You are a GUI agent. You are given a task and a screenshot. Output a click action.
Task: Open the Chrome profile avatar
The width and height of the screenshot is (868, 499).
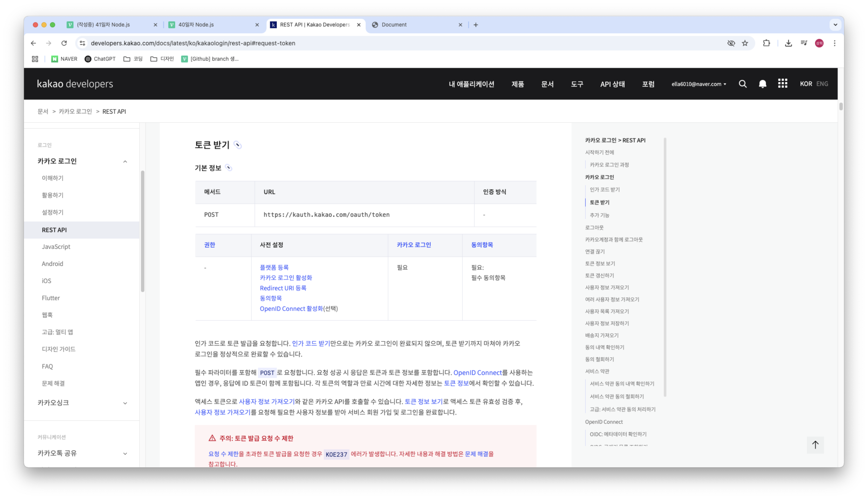point(819,43)
